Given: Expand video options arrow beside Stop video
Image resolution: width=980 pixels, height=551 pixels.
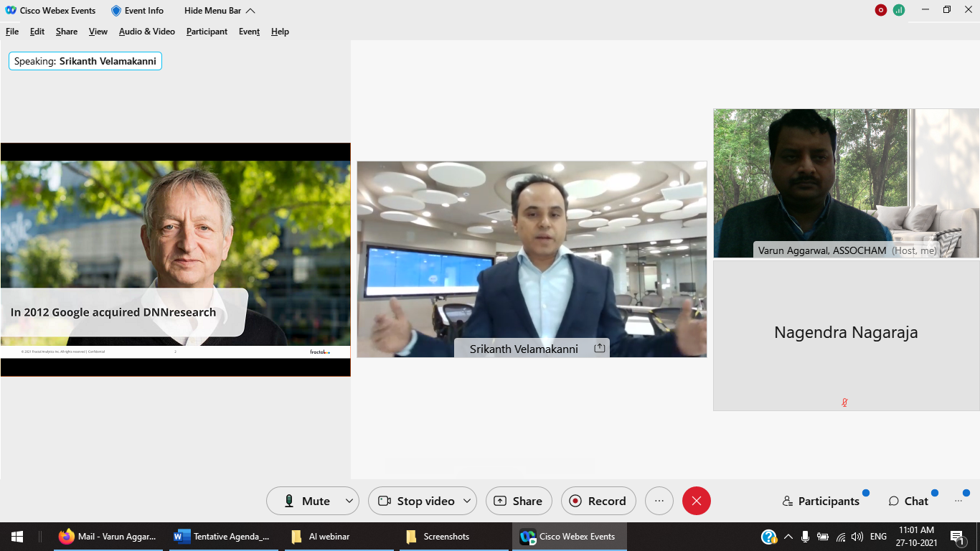Looking at the screenshot, I should 467,501.
